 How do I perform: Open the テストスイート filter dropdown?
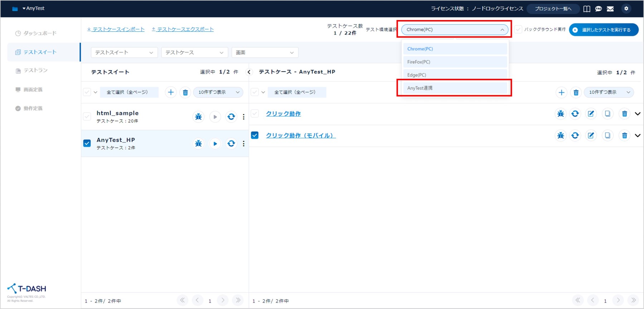(124, 53)
